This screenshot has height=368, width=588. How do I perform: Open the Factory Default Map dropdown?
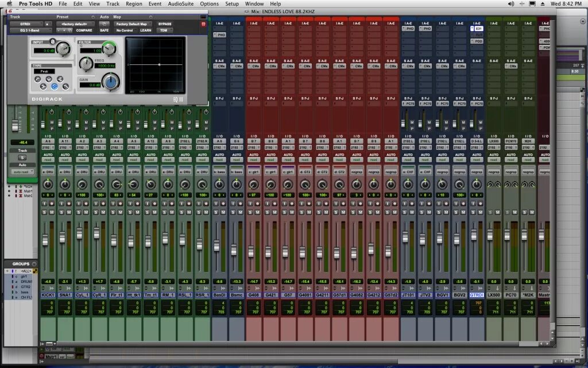133,24
